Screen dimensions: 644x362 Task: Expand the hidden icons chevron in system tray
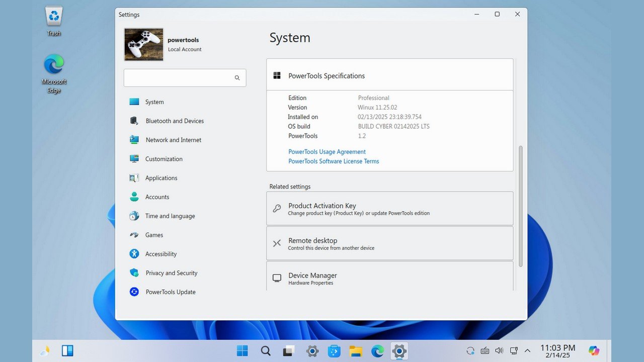tap(527, 350)
